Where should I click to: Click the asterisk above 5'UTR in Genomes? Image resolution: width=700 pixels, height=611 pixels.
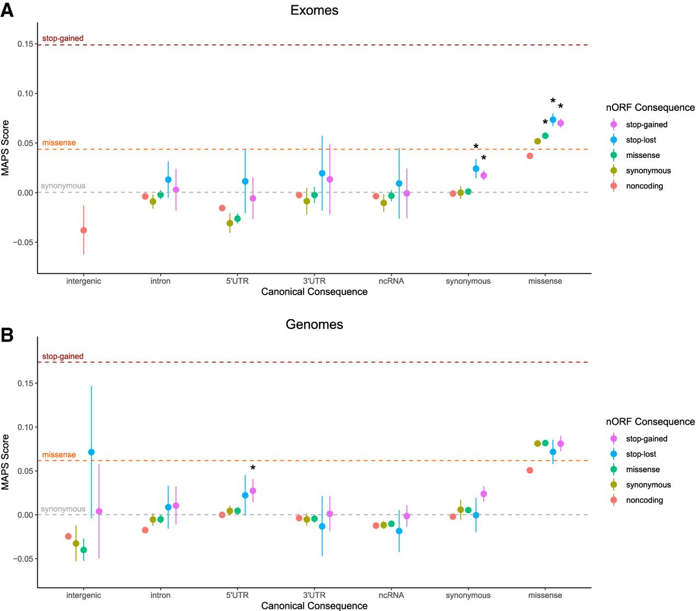(253, 468)
